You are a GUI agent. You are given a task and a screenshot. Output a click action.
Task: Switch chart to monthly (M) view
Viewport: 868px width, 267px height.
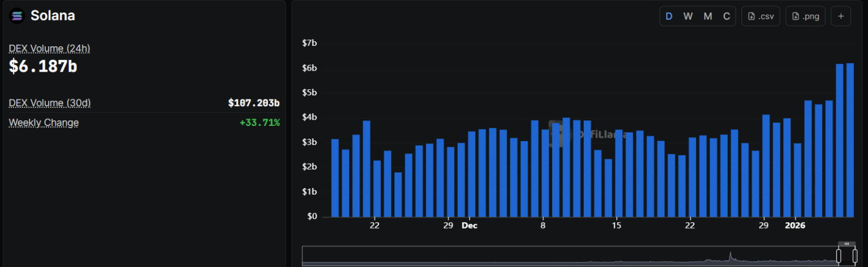708,16
